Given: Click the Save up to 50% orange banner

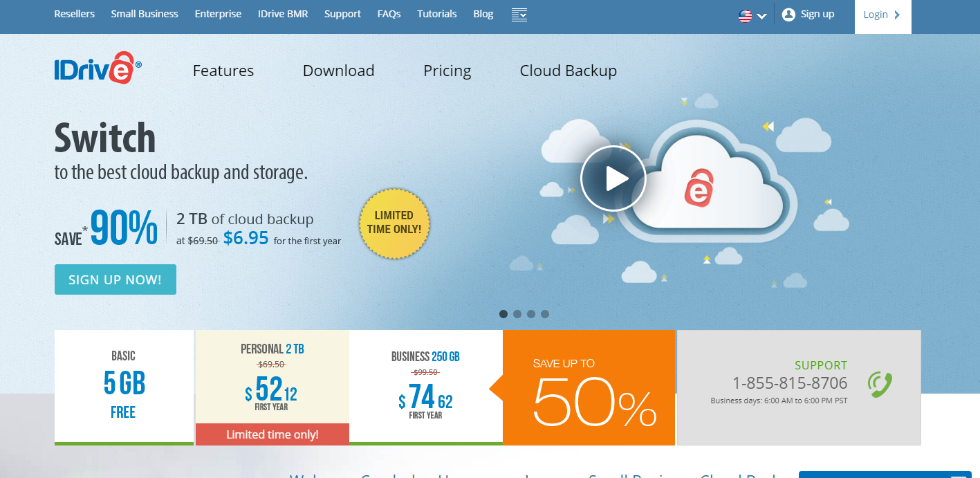Looking at the screenshot, I should pyautogui.click(x=589, y=387).
